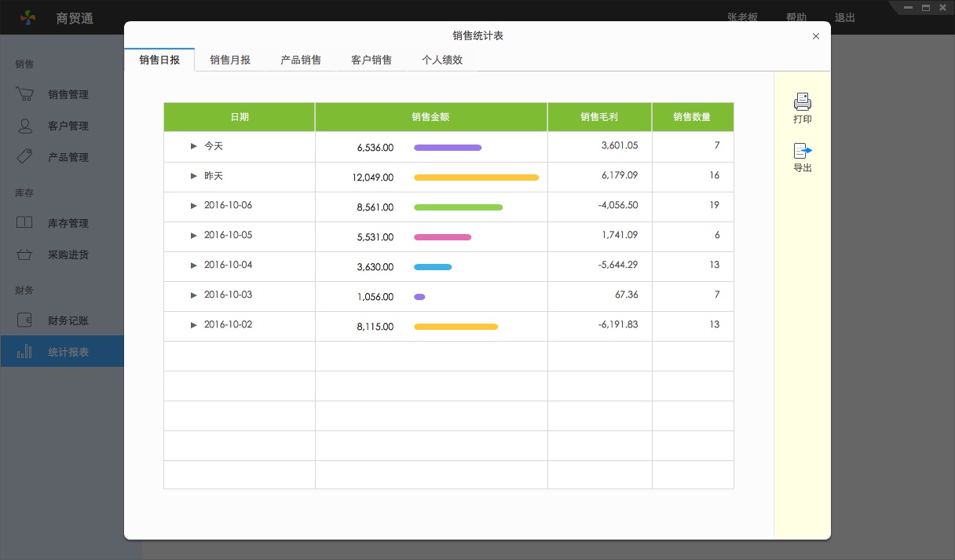Screen dimensions: 955x560
Task: Open the 个人绩效 performance tab
Action: click(442, 59)
